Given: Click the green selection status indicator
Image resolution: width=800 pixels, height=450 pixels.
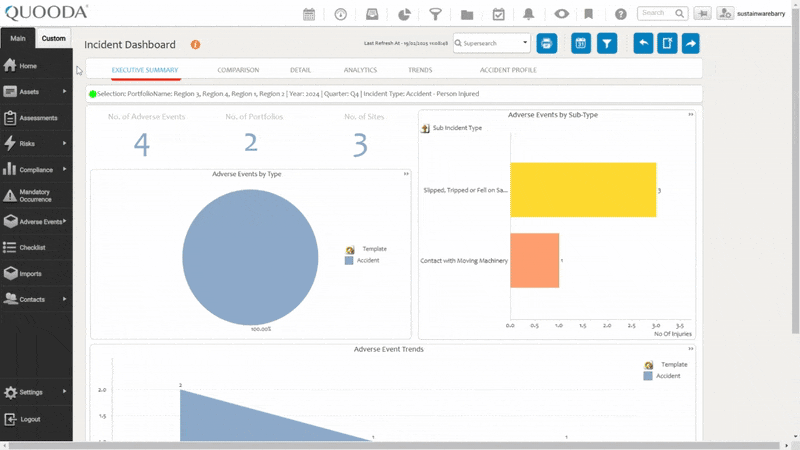Looking at the screenshot, I should pos(92,94).
